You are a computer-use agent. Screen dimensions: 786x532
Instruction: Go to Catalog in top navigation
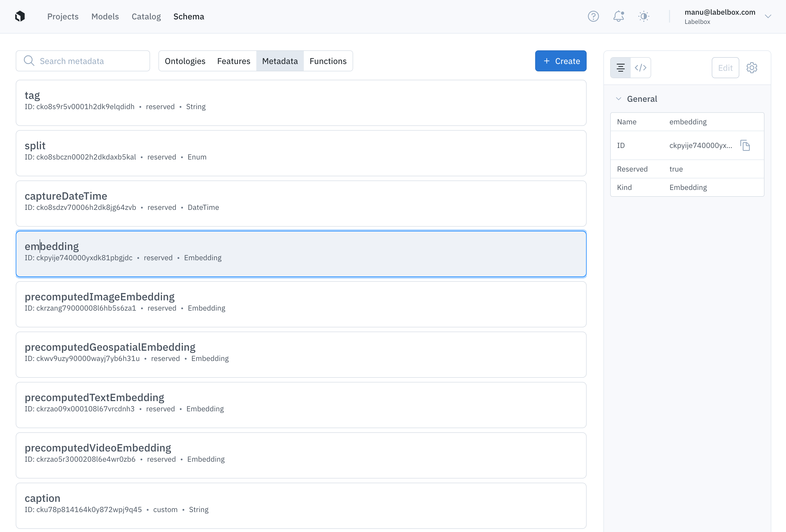tap(146, 17)
